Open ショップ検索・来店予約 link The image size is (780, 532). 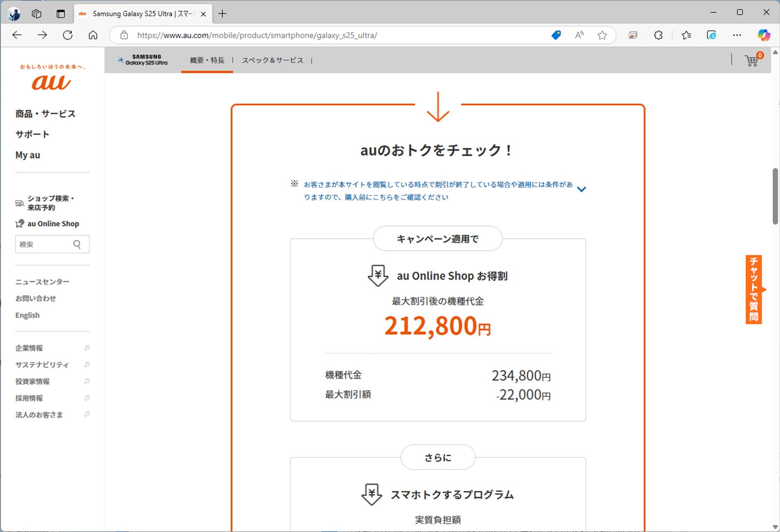pyautogui.click(x=51, y=203)
